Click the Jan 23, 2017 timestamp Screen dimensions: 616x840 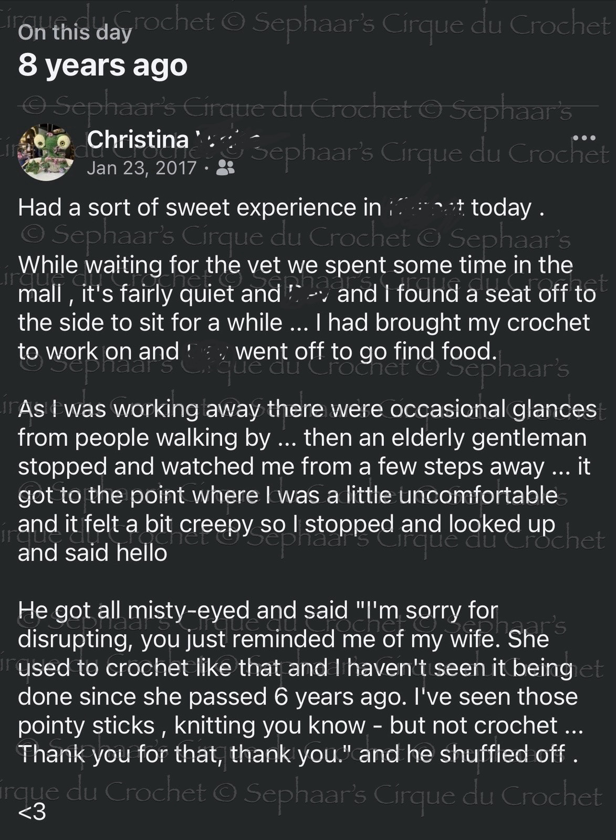coord(142,168)
